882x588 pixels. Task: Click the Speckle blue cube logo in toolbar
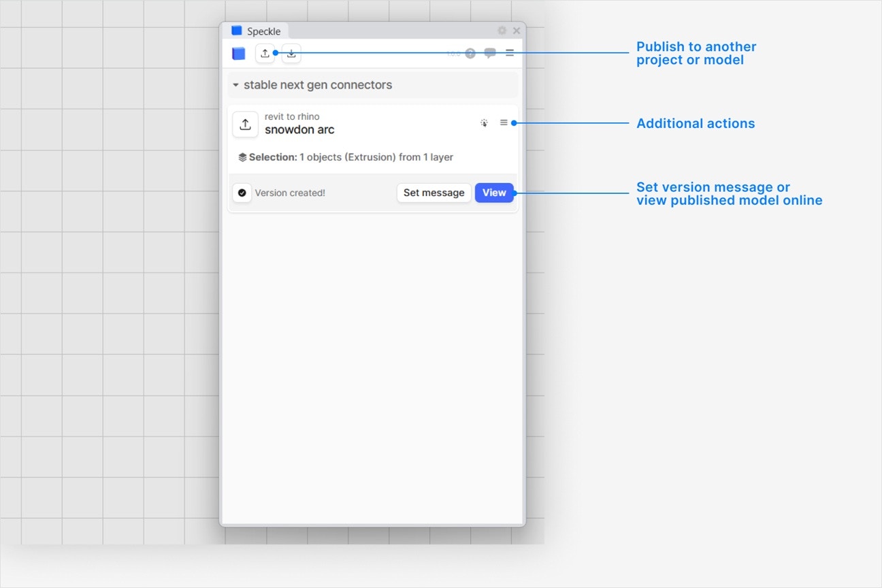pyautogui.click(x=238, y=53)
